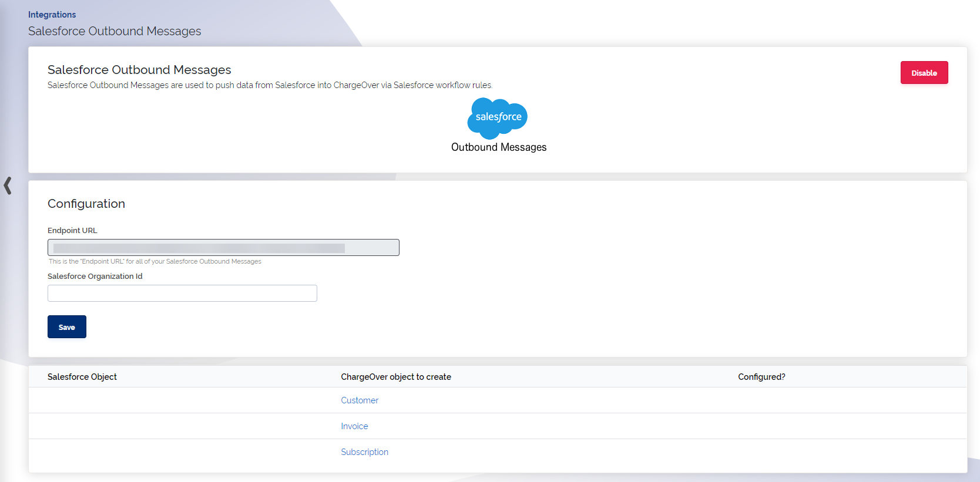The image size is (980, 482).
Task: Focus the Salesforce Organization Id field
Action: point(182,293)
